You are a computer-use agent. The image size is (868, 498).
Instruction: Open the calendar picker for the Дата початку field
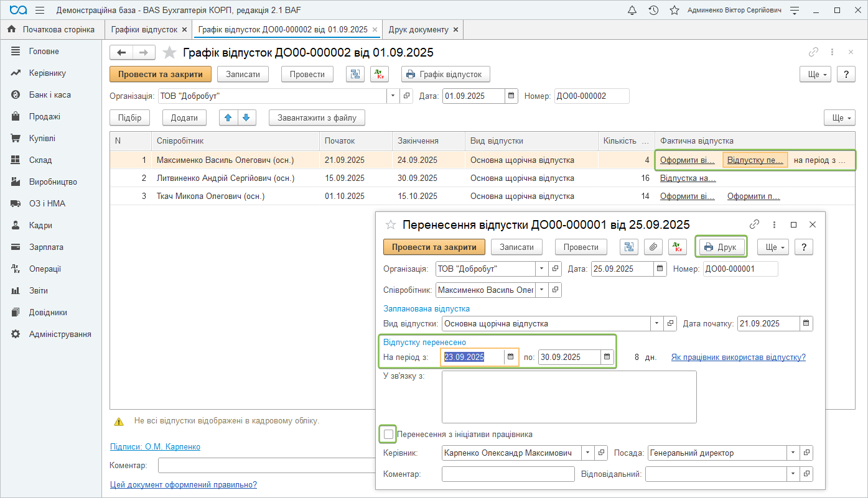click(x=806, y=323)
